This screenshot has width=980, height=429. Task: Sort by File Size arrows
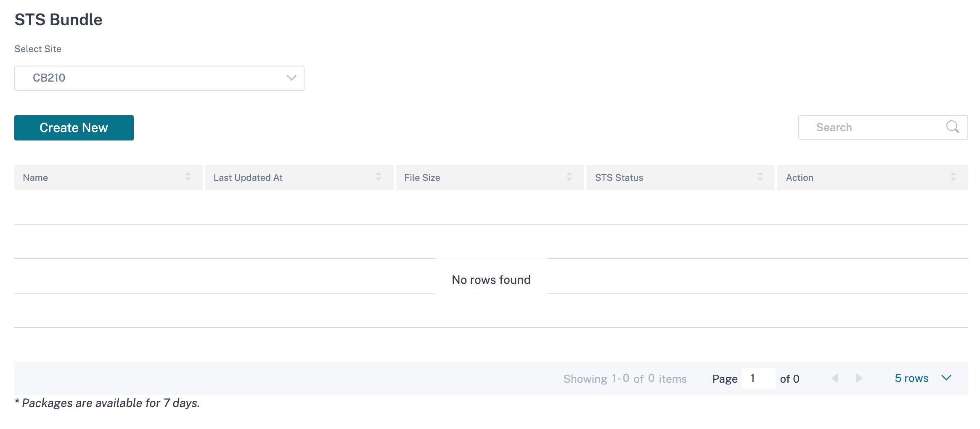coord(569,177)
